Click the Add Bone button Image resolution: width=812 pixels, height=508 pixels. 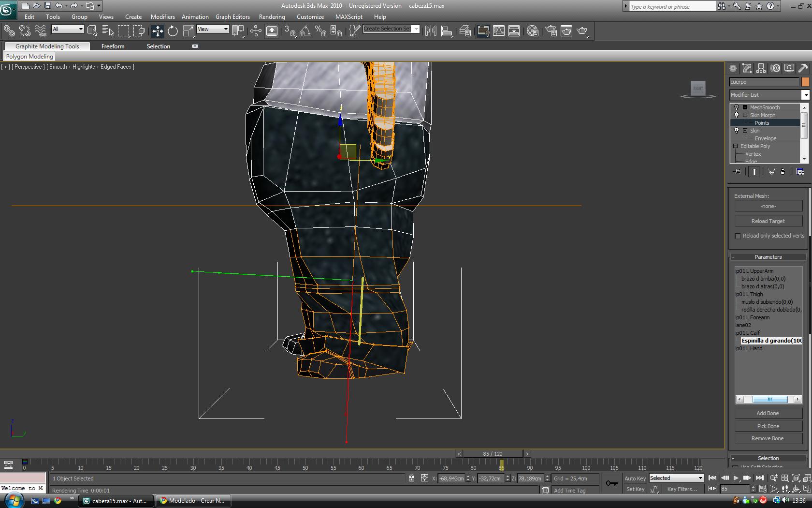point(768,413)
